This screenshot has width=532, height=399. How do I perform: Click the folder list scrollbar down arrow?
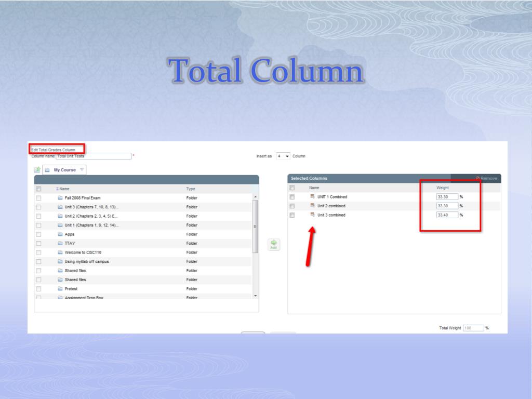click(256, 296)
